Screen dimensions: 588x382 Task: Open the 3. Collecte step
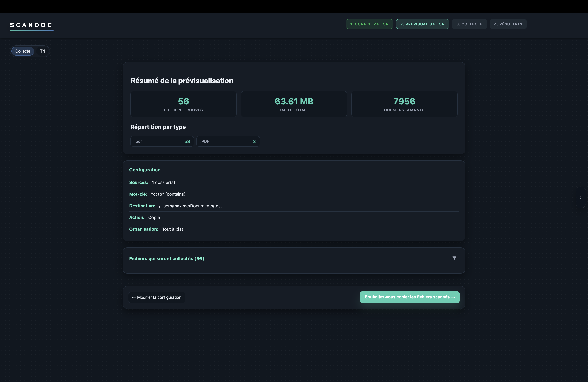coord(469,24)
